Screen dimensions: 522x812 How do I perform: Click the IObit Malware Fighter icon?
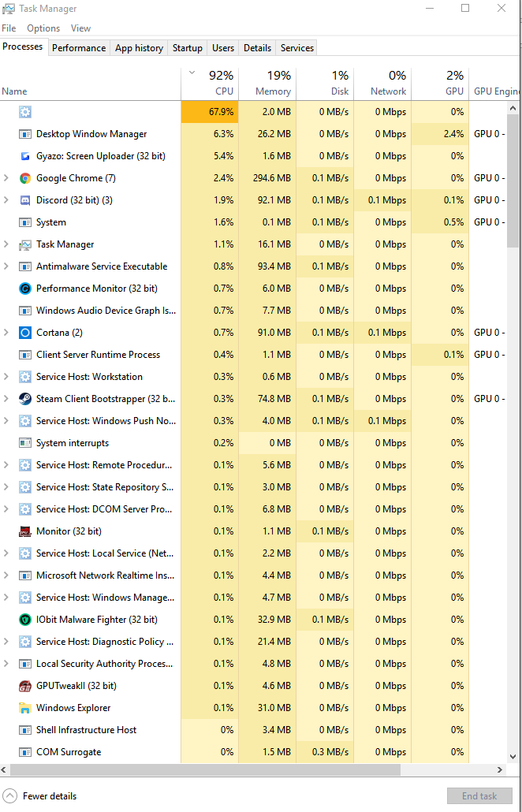tap(25, 620)
